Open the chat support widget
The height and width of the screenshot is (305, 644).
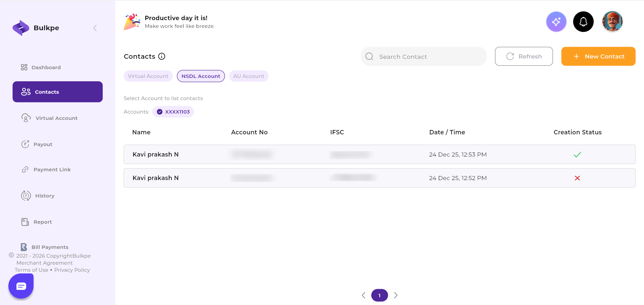tap(21, 286)
